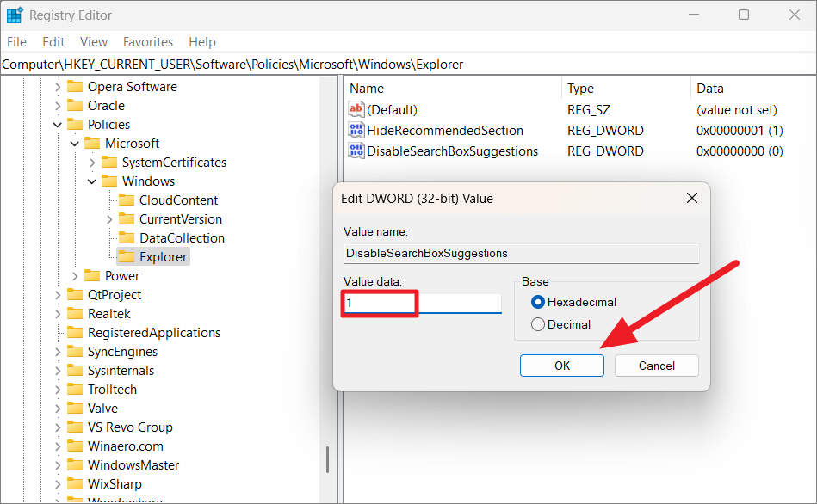Click the (value not set) data cell
Viewport: 817px width, 504px height.
click(736, 109)
